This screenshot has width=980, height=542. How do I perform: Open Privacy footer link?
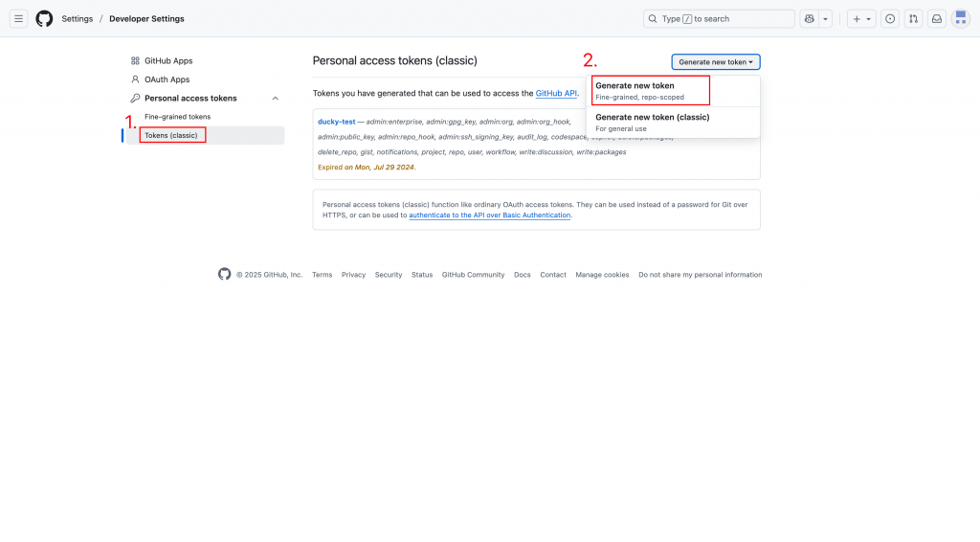click(x=353, y=275)
